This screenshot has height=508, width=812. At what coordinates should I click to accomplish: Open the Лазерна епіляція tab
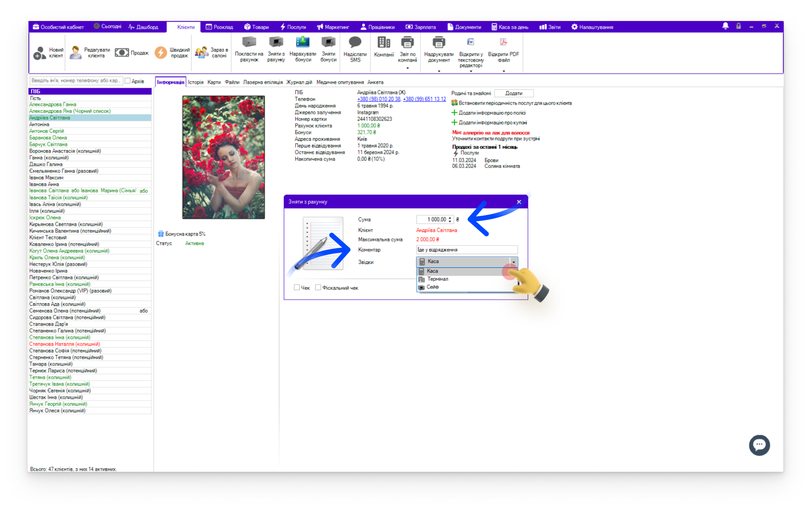[263, 82]
